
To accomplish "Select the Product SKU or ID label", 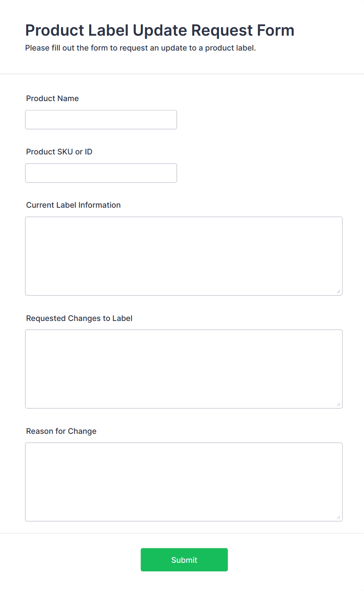I will click(x=59, y=152).
